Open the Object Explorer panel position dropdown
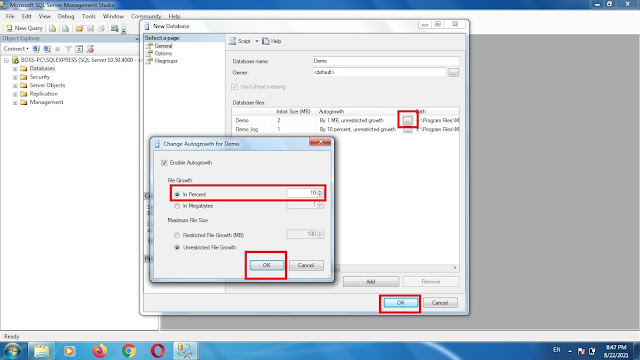The image size is (640, 360). (x=136, y=39)
